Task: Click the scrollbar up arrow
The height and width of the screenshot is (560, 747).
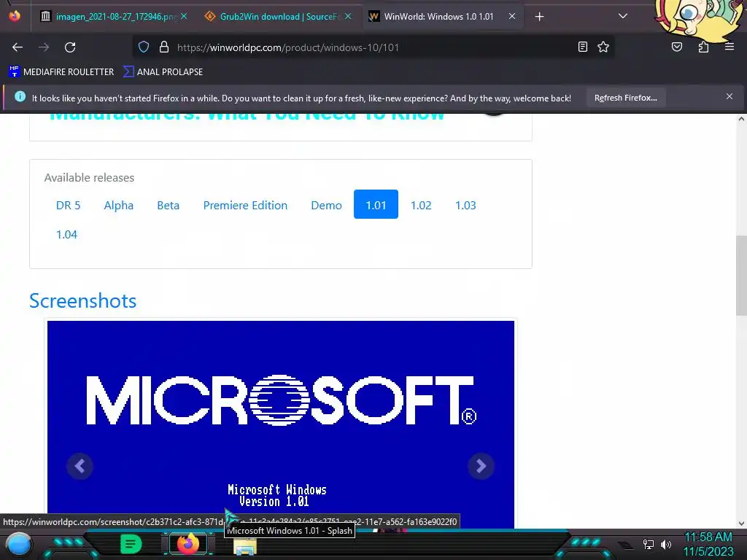Action: click(741, 119)
